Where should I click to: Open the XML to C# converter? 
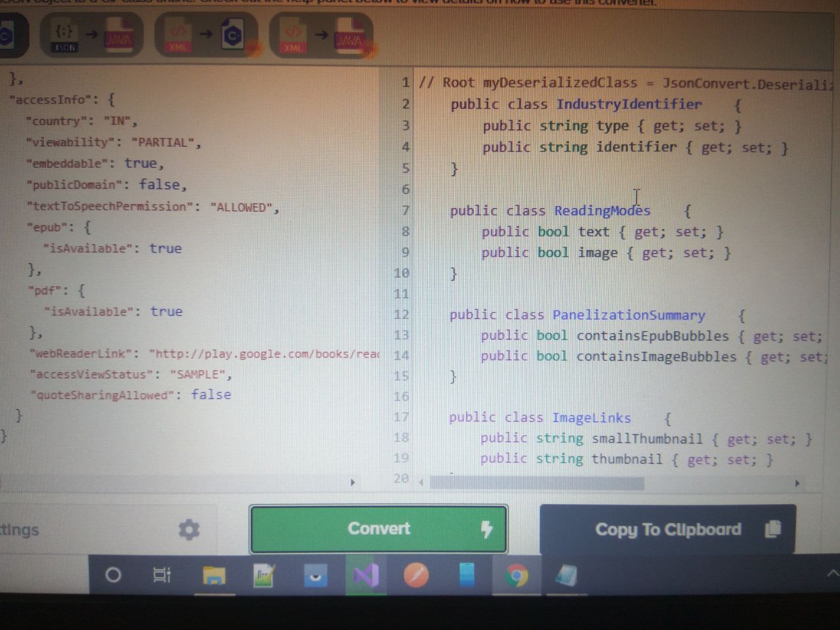coord(206,35)
